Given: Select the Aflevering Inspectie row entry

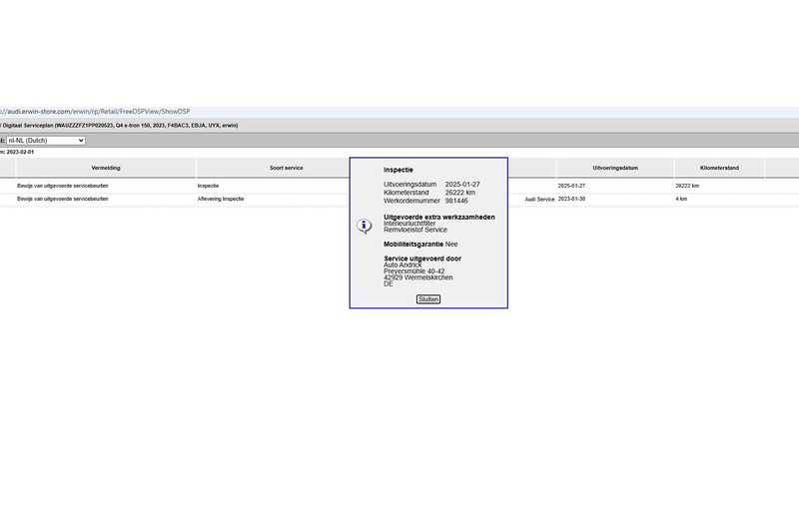Looking at the screenshot, I should (220, 199).
